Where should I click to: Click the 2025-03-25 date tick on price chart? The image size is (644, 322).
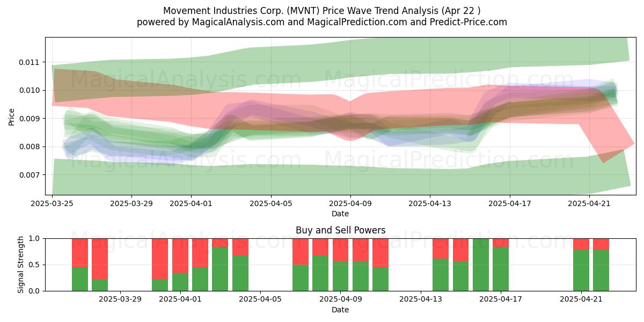(52, 203)
